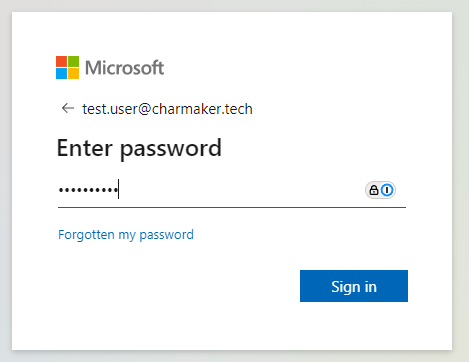Click the green square of the Microsoft logo
Viewport: 469px width, 362px height.
click(74, 61)
